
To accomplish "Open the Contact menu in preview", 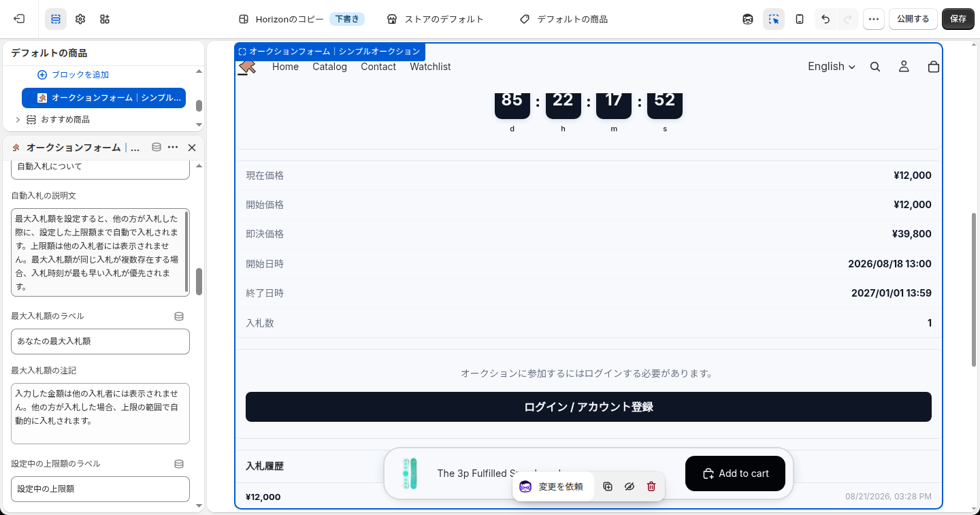I will 378,67.
